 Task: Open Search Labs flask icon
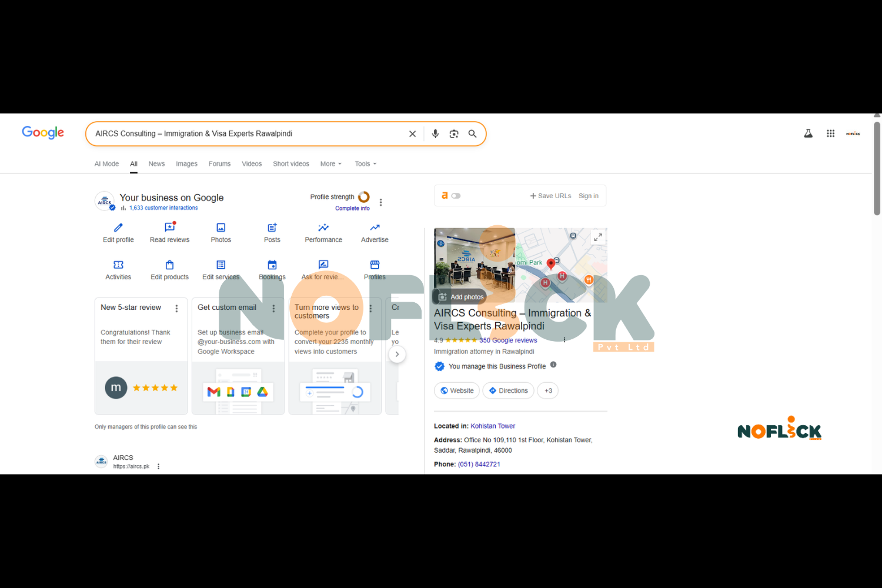coord(808,133)
